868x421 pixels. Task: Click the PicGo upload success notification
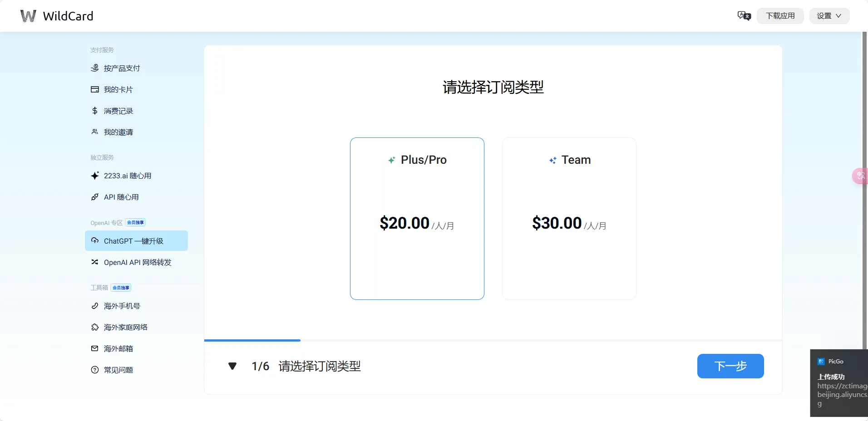click(x=838, y=383)
